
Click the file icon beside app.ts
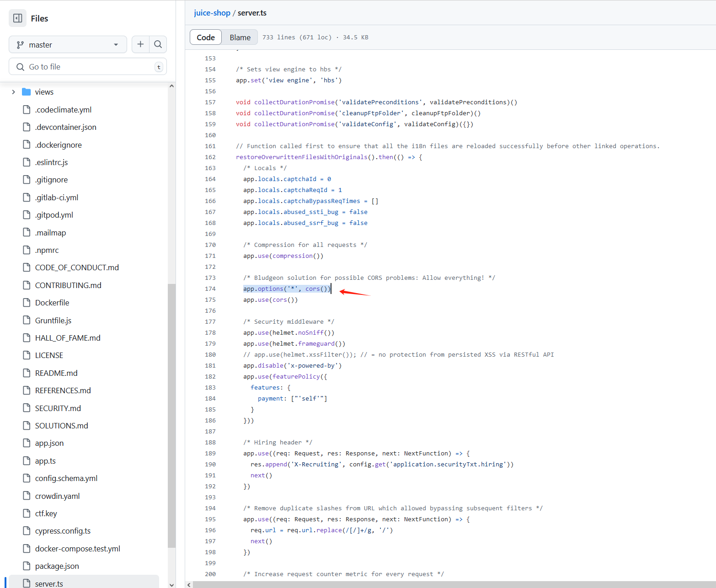point(27,461)
